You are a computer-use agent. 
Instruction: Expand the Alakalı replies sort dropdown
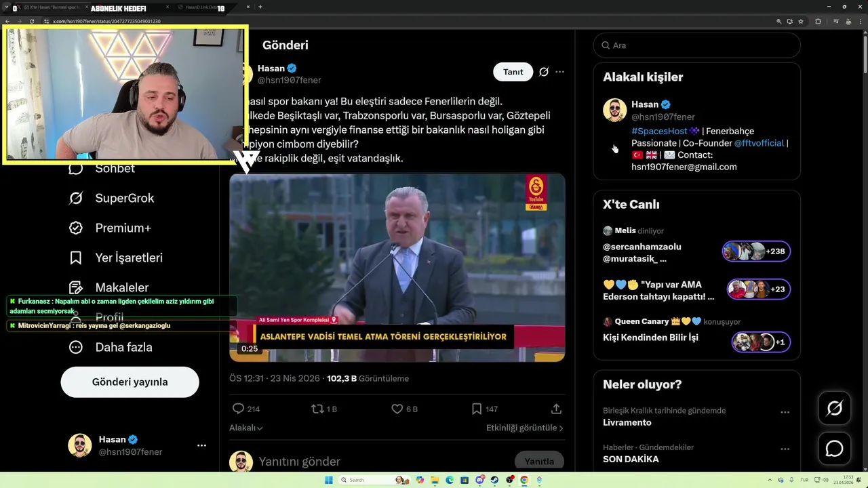[245, 428]
